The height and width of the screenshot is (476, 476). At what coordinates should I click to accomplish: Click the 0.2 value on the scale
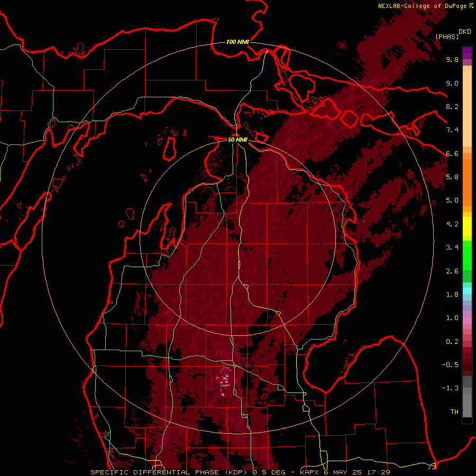(x=452, y=342)
